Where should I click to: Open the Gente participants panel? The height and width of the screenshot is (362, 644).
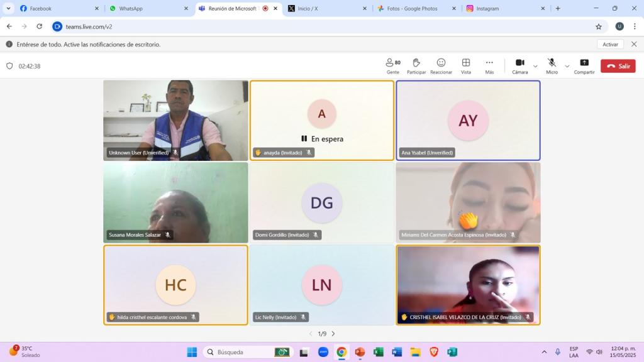393,65
